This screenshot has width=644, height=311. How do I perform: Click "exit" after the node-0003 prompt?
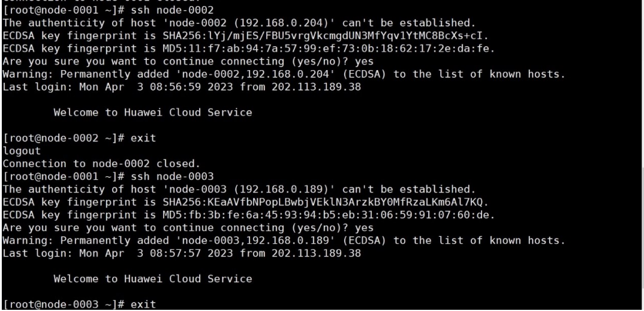(143, 304)
